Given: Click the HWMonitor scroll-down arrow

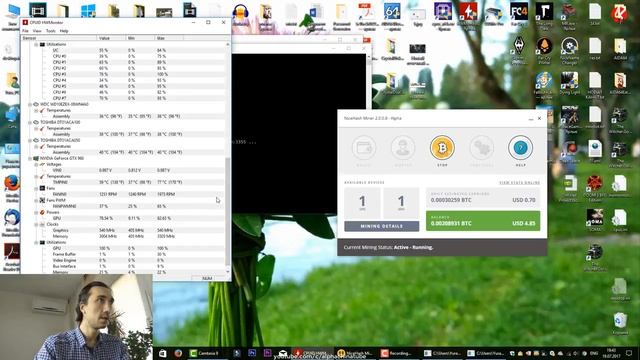Looking at the screenshot, I should coord(228,271).
